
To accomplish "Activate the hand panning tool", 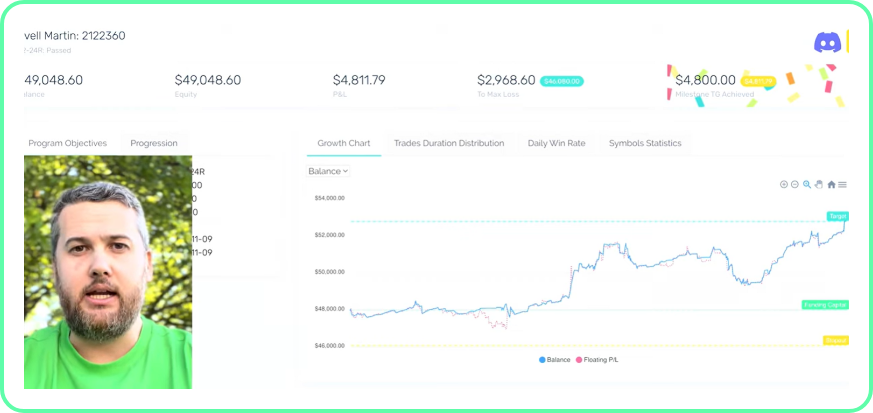I will tap(819, 184).
